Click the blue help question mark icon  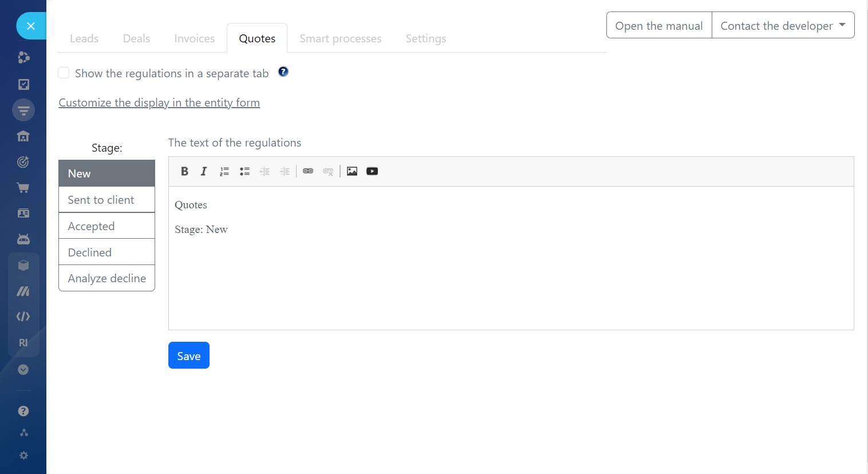pyautogui.click(x=283, y=72)
